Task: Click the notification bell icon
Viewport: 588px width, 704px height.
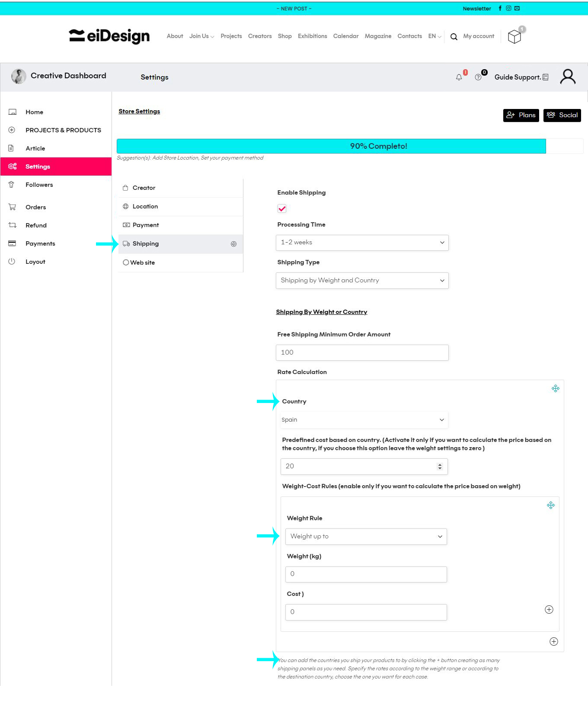Action: pyautogui.click(x=459, y=77)
